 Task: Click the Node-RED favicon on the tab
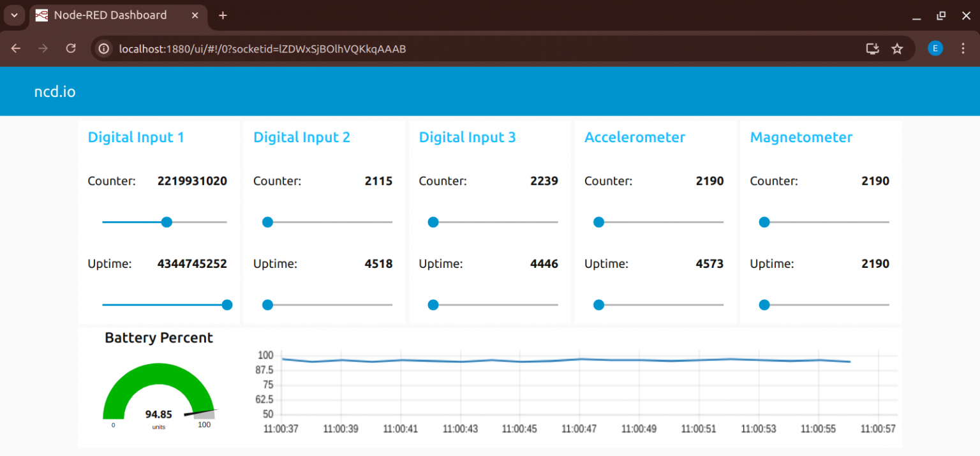pos(41,15)
